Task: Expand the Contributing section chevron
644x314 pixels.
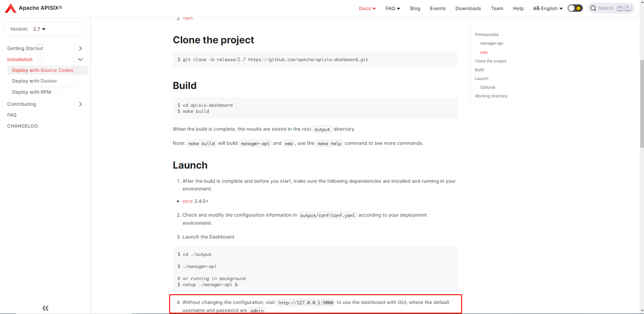Action: (80, 104)
